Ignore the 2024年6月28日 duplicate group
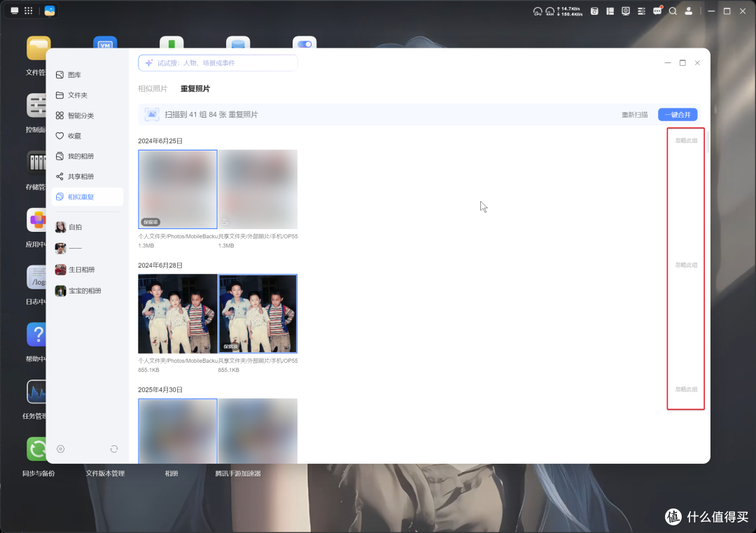This screenshot has width=756, height=533. coord(686,265)
